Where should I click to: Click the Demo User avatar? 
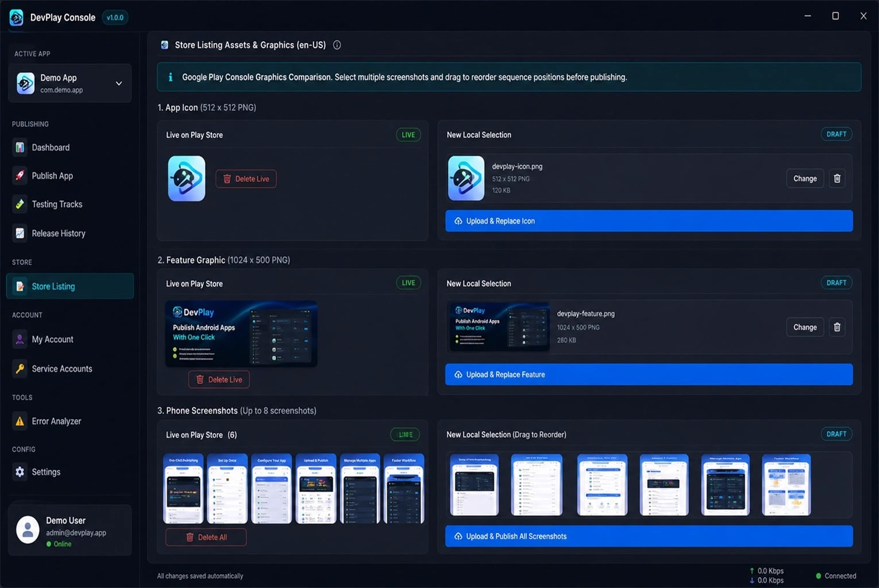(28, 530)
